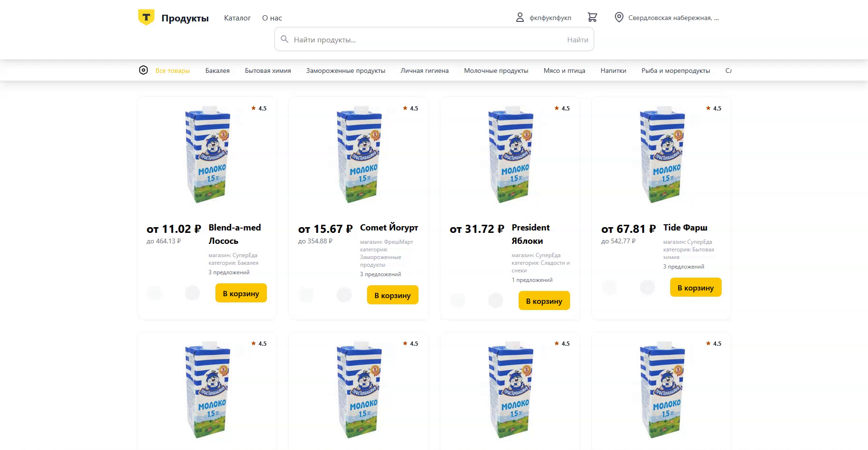Select Все товары category tab
868x450 pixels.
(173, 71)
